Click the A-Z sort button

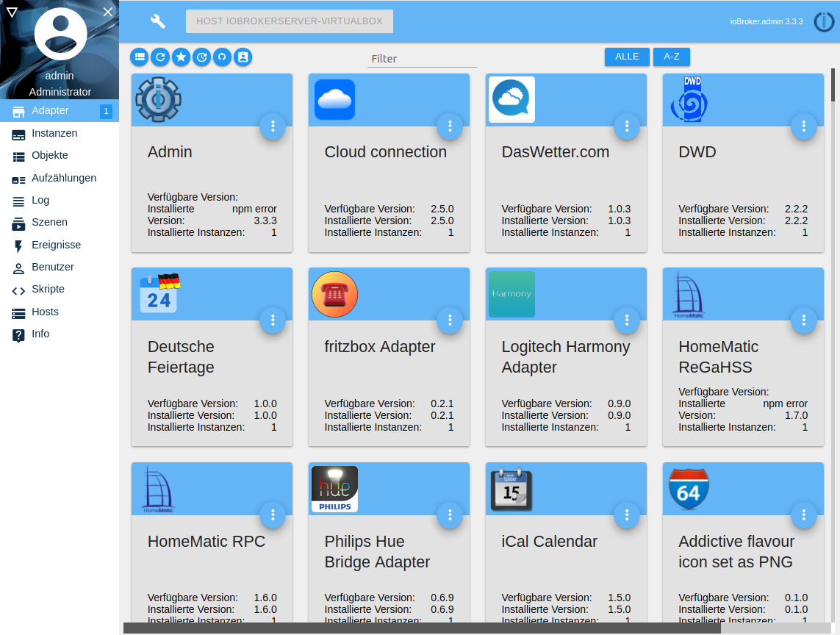671,57
